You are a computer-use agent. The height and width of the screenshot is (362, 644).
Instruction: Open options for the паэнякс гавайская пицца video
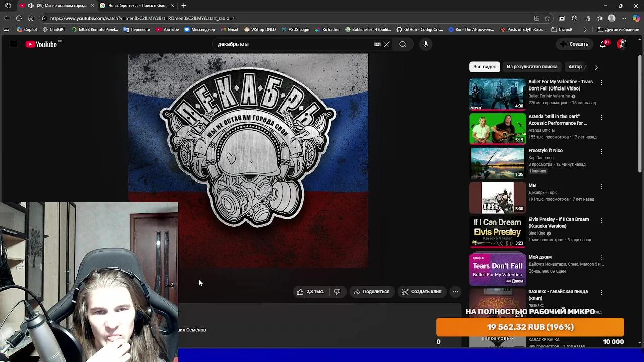tap(602, 292)
